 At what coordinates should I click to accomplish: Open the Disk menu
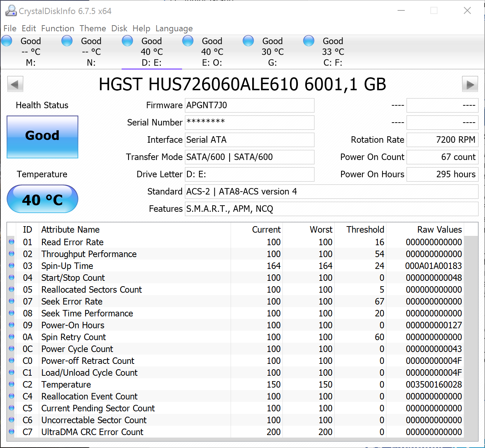pos(119,28)
